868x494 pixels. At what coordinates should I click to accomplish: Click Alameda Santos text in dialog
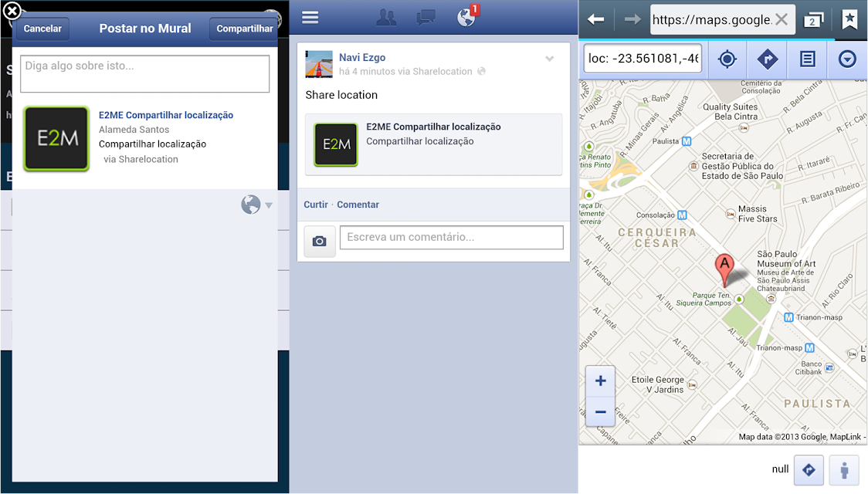pos(134,130)
